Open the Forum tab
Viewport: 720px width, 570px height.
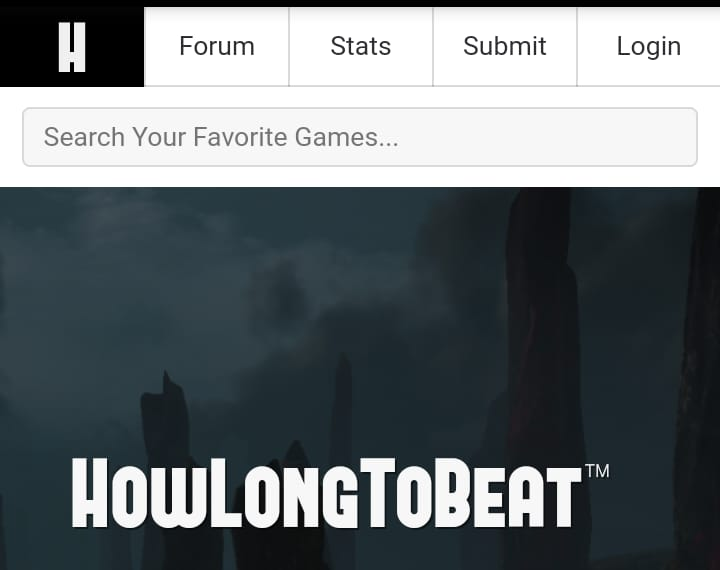click(x=217, y=46)
